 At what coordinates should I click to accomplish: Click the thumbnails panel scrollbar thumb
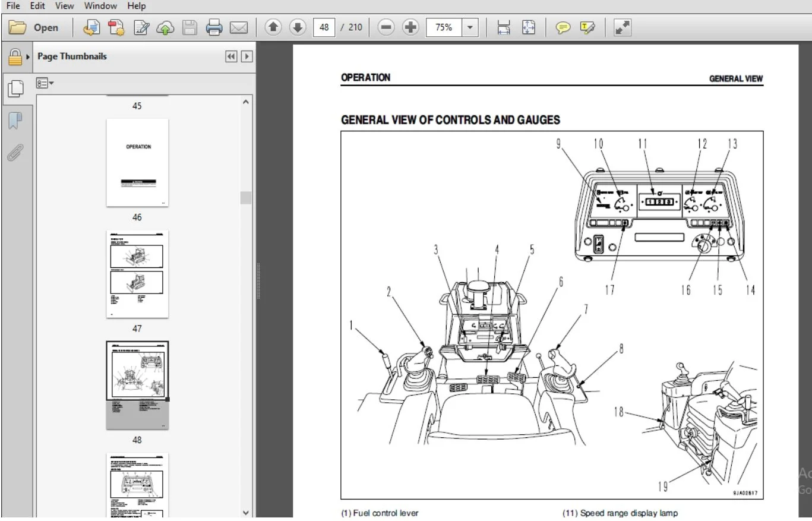246,198
